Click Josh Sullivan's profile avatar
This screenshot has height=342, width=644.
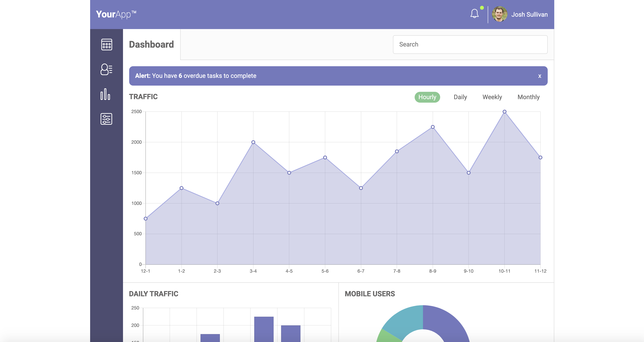tap(500, 14)
